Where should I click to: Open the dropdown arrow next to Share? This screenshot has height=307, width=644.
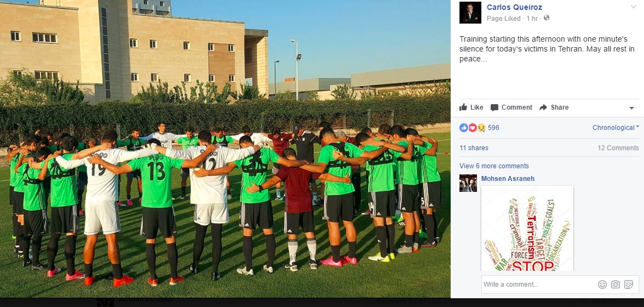tap(632, 108)
